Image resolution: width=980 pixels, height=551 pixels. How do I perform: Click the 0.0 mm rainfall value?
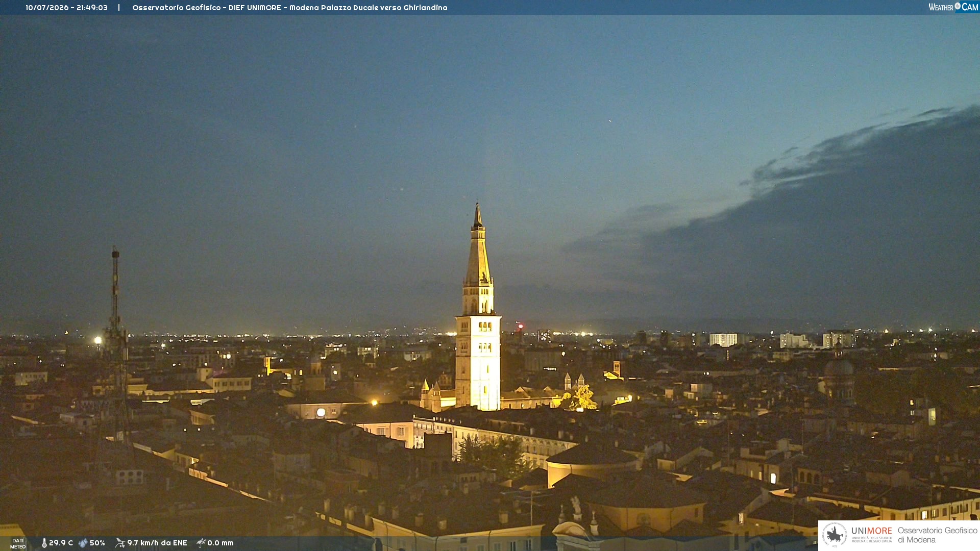(220, 543)
